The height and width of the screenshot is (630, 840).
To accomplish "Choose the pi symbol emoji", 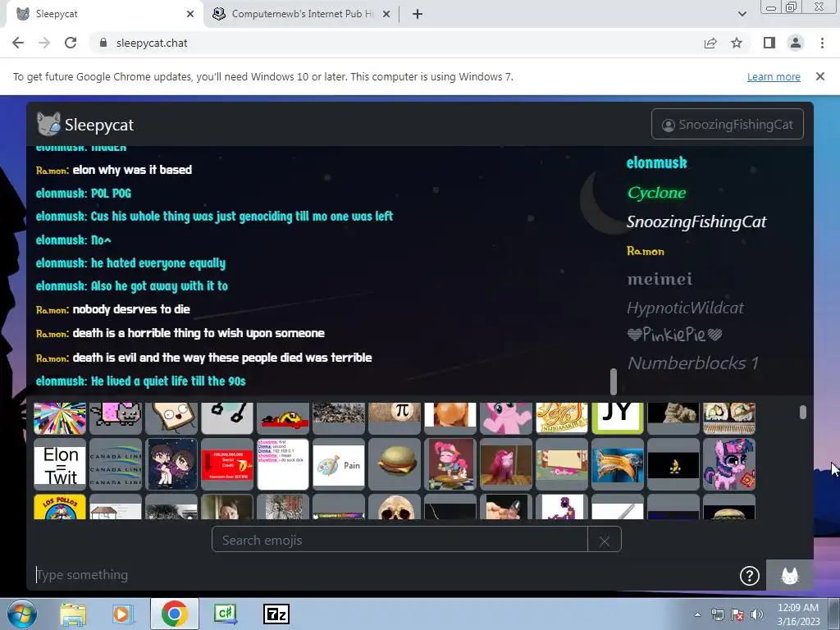I will (x=395, y=418).
